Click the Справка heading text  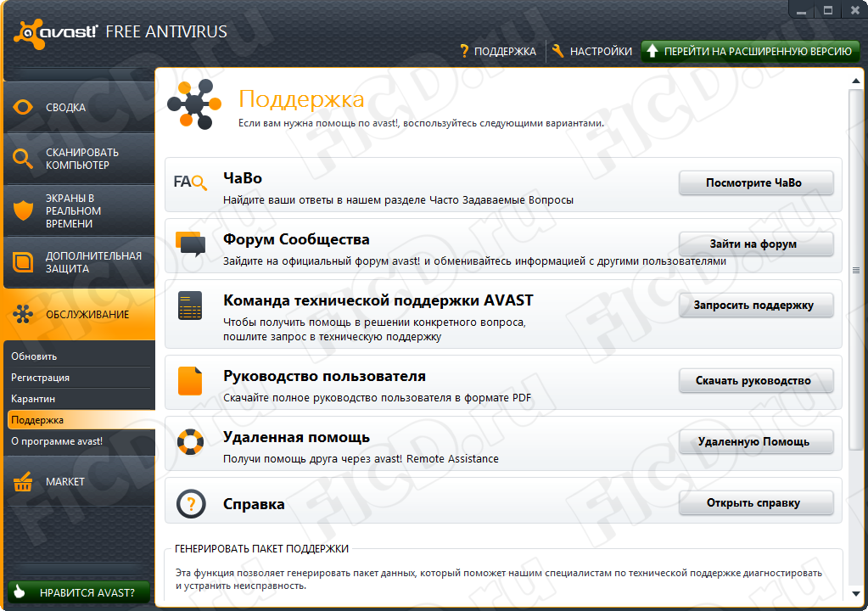pos(254,504)
